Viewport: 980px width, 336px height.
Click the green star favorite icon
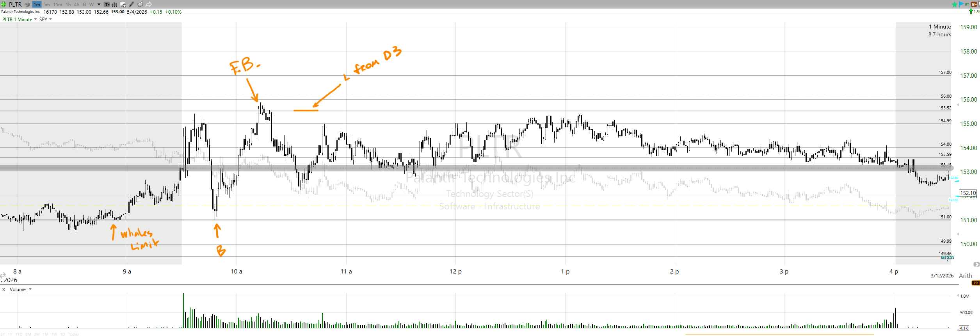pos(954,4)
